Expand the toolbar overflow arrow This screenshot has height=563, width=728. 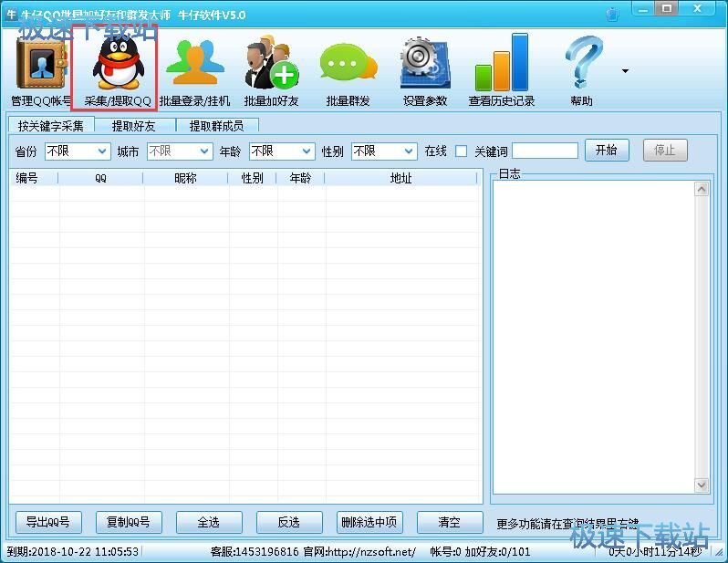626,71
